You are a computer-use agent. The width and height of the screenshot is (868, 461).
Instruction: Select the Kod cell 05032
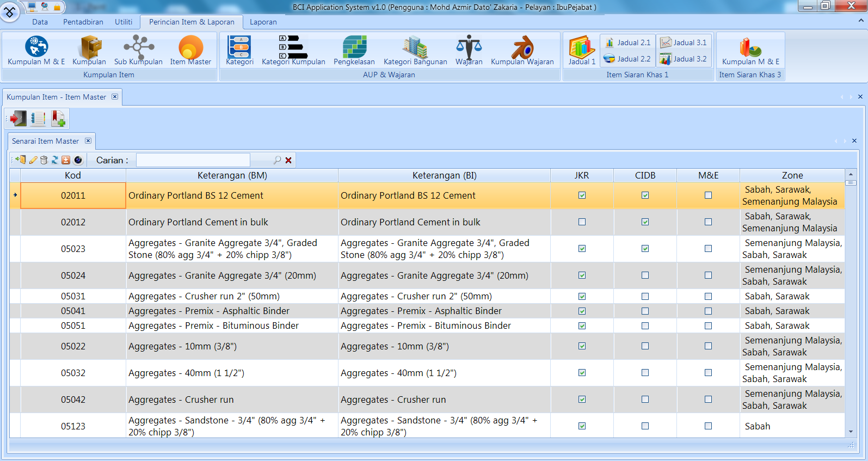pos(73,373)
